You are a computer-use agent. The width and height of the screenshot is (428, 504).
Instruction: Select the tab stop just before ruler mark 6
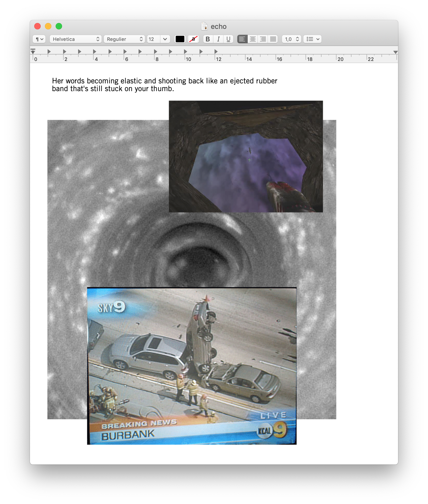[125, 51]
